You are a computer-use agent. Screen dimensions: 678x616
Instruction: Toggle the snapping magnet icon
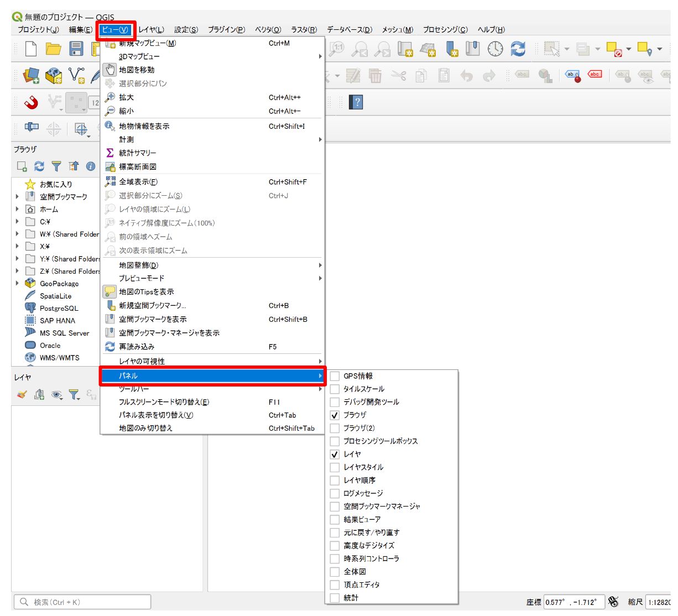pos(31,102)
